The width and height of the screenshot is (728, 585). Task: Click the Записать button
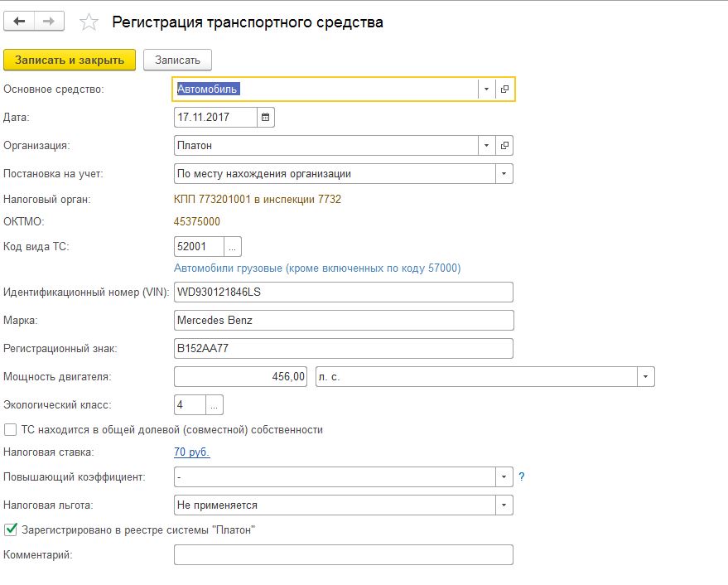(177, 60)
